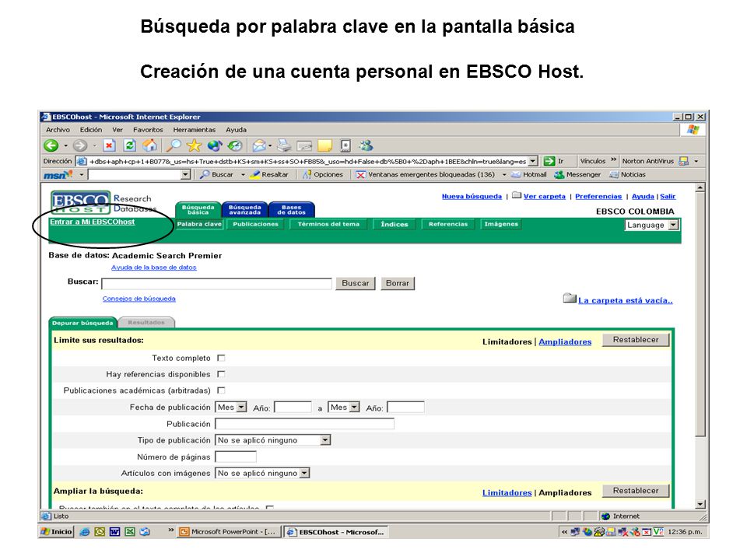747x560 pixels.
Task: Click the Resaltar highlighter button
Action: (x=269, y=175)
